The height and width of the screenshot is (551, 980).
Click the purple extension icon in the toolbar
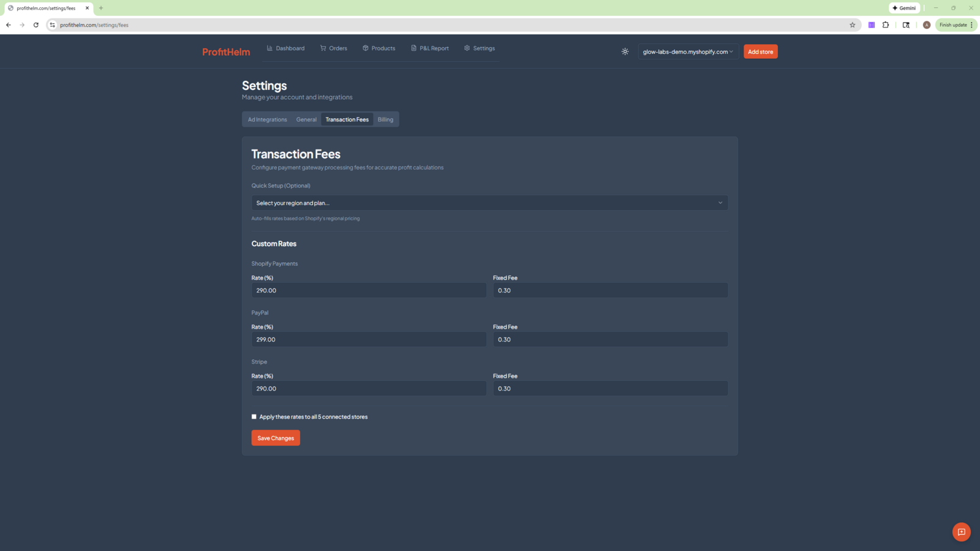pos(872,25)
